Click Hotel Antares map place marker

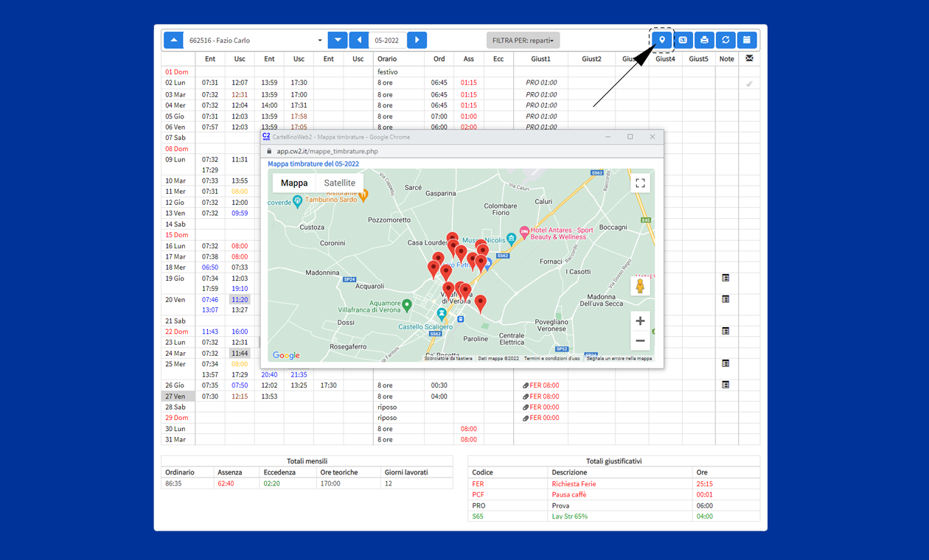pyautogui.click(x=524, y=231)
